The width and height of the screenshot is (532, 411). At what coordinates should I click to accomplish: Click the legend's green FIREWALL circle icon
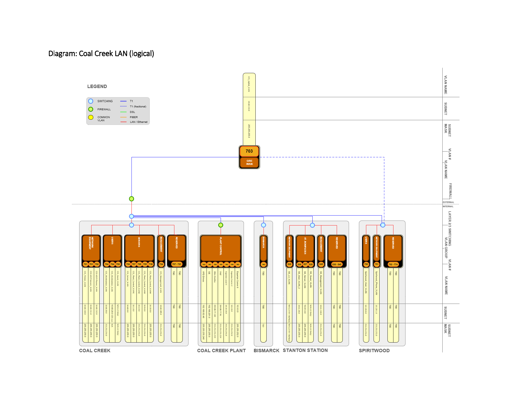(91, 109)
